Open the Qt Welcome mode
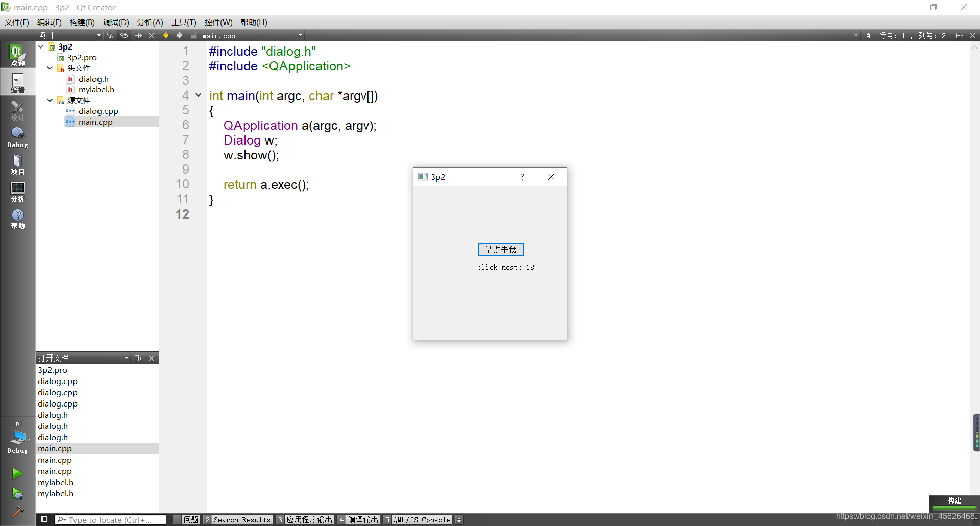Viewport: 980px width, 526px height. [x=17, y=55]
